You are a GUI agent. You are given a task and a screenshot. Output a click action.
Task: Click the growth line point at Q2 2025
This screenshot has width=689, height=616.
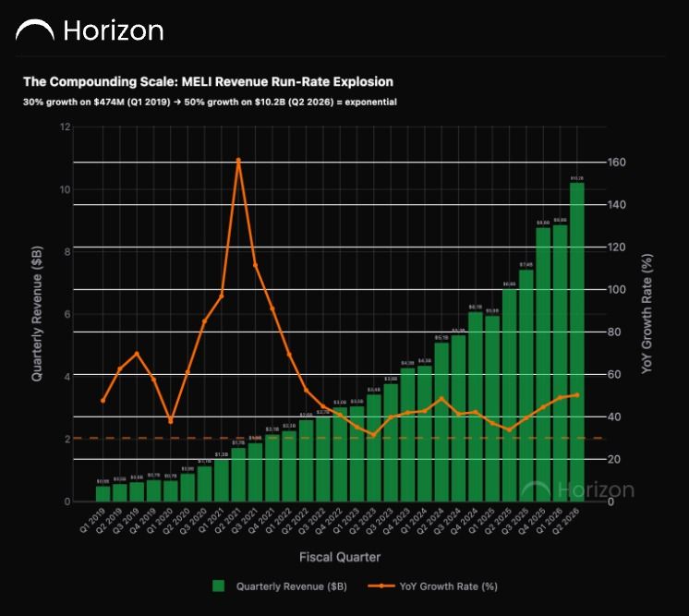pyautogui.click(x=509, y=429)
